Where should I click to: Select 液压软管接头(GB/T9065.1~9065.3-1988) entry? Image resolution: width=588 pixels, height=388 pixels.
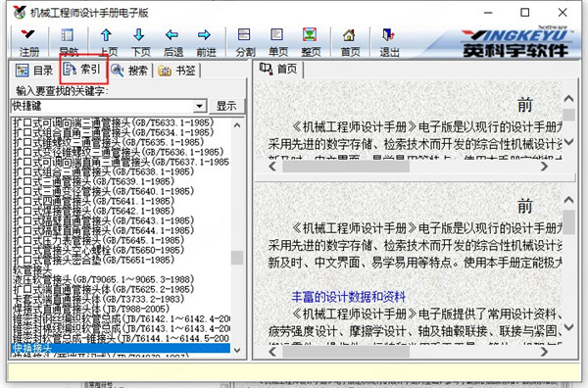[104, 279]
